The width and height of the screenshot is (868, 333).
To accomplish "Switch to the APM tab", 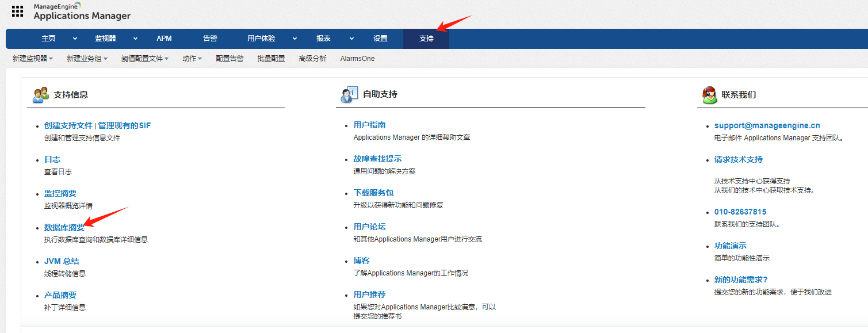I will pos(164,39).
